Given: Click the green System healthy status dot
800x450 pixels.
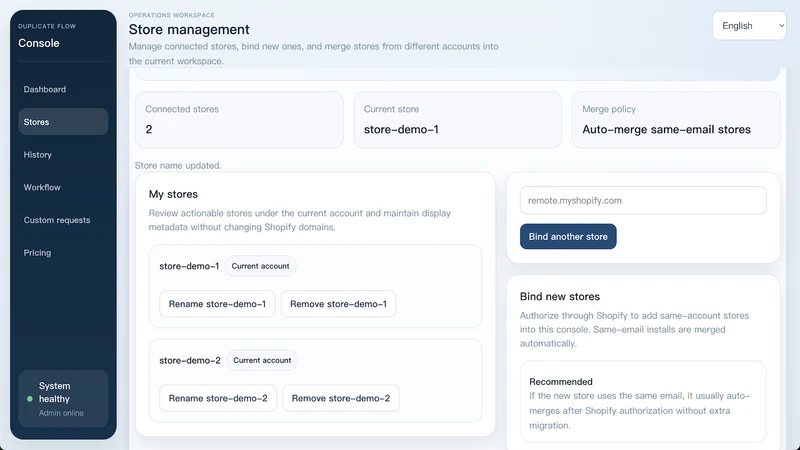Looking at the screenshot, I should pyautogui.click(x=30, y=399).
